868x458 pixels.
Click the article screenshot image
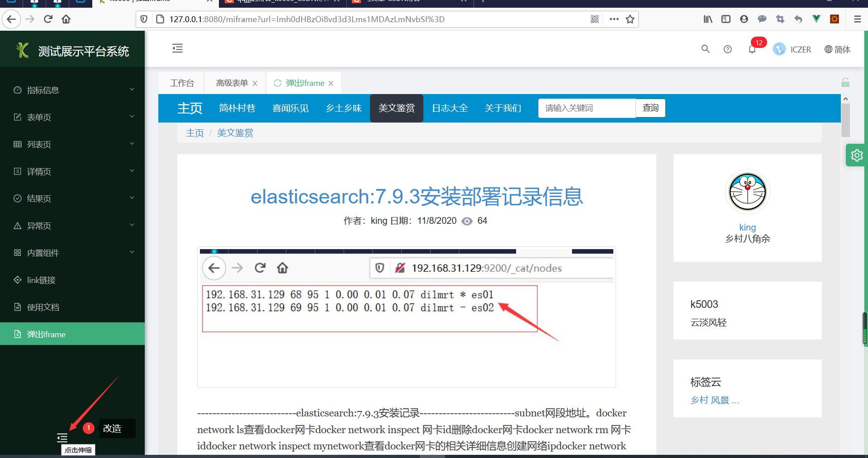[407, 317]
